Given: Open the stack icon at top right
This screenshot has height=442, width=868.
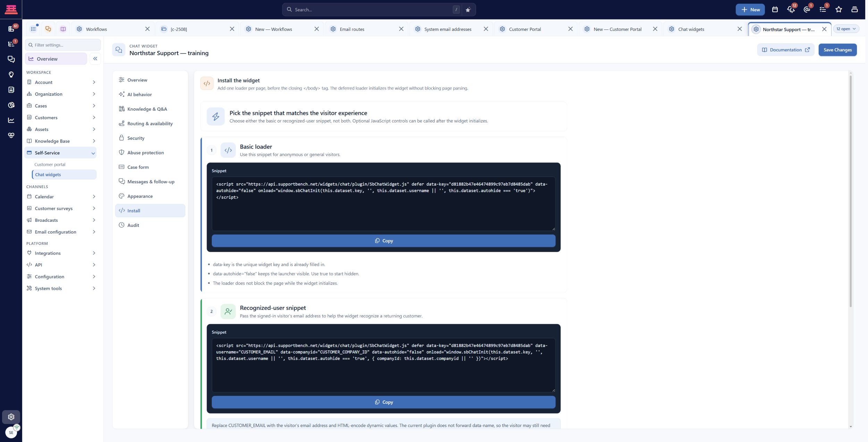Looking at the screenshot, I should (x=854, y=10).
